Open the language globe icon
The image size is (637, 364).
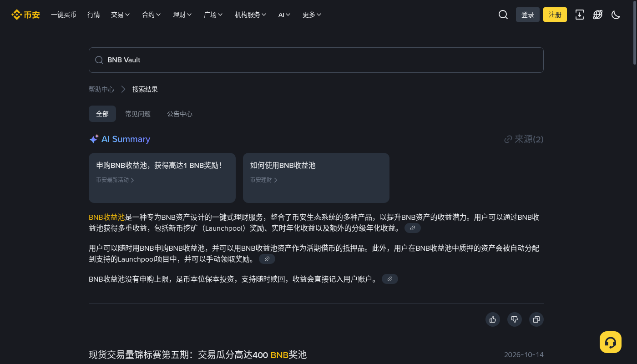coord(598,15)
